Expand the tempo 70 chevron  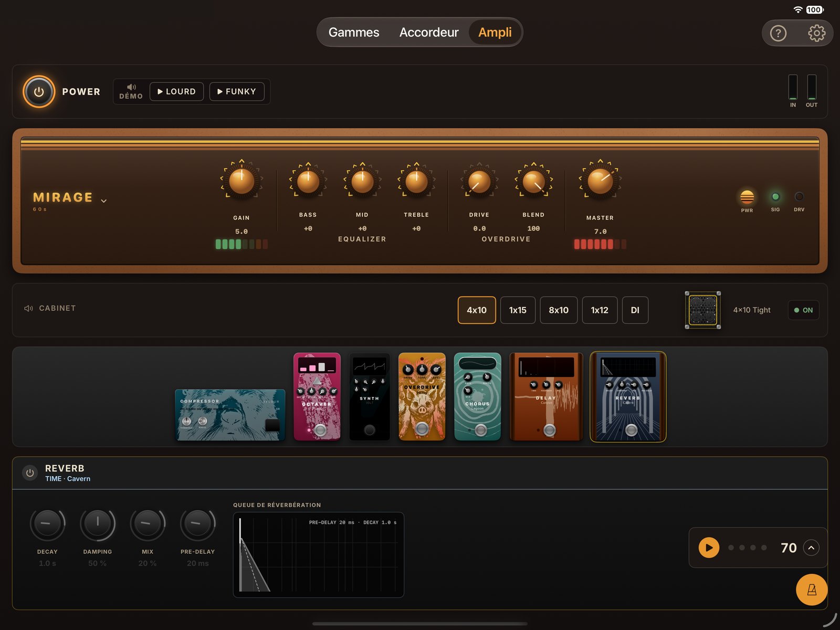point(811,548)
